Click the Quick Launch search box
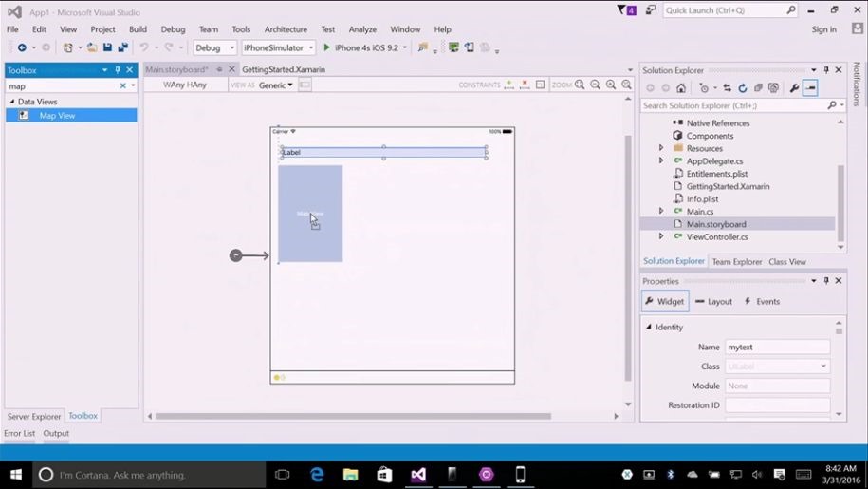Viewport: 868px width, 489px height. click(730, 9)
